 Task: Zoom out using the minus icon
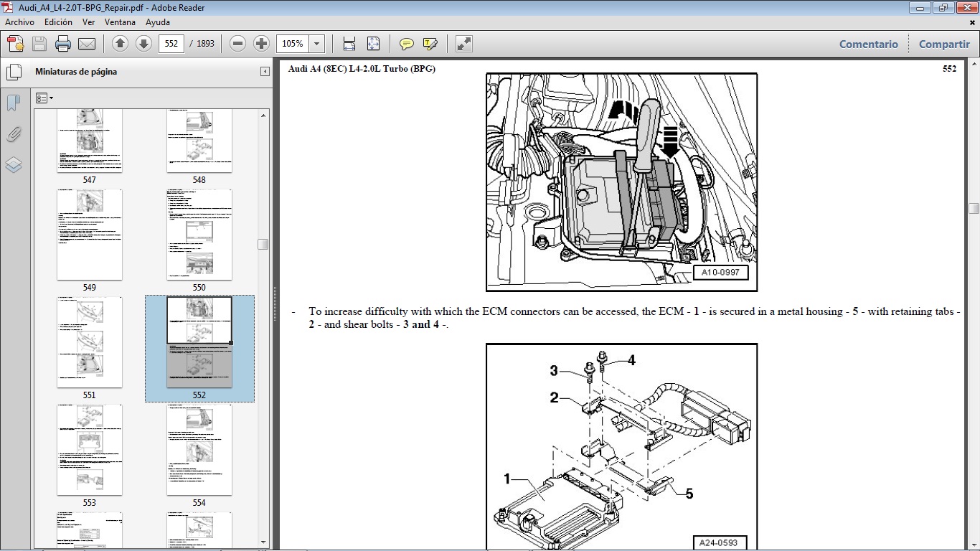pyautogui.click(x=237, y=43)
